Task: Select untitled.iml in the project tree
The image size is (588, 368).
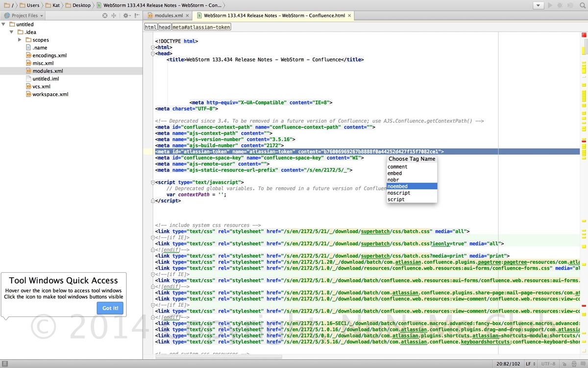Action: [46, 79]
